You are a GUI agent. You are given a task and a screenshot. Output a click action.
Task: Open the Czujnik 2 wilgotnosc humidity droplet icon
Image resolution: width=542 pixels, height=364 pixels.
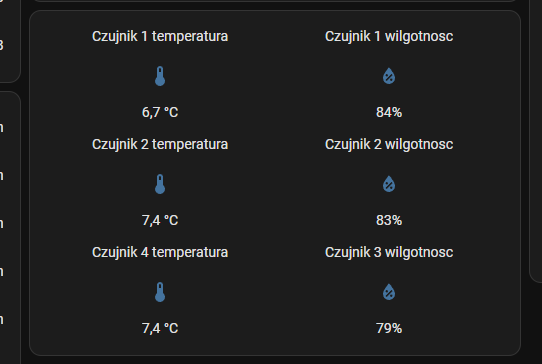389,184
